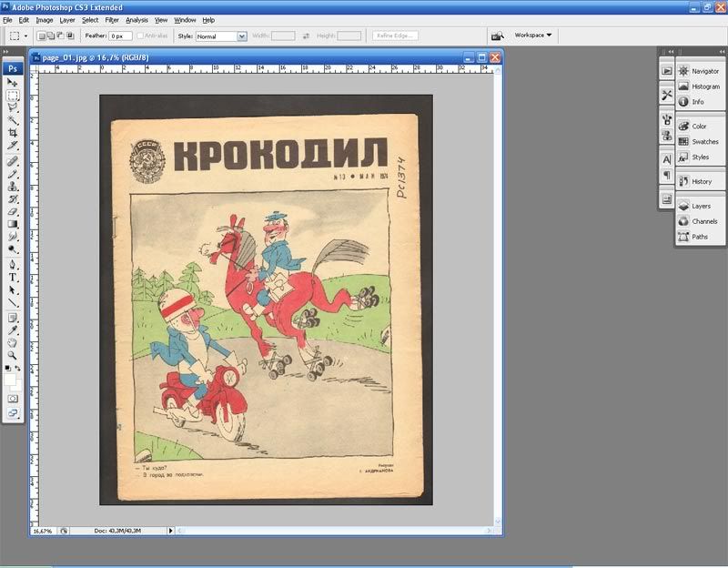Choose Add to selection mode button
The width and height of the screenshot is (728, 568).
pos(51,35)
